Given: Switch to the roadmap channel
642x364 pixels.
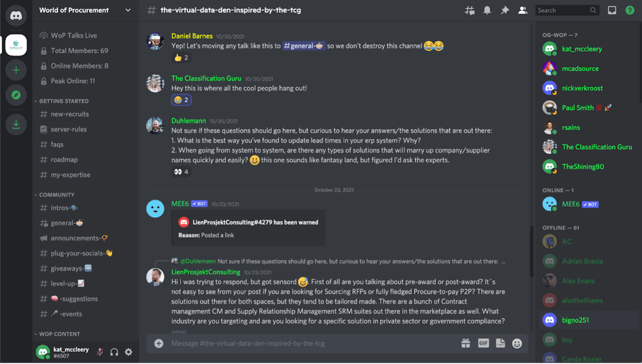Looking at the screenshot, I should 64,159.
